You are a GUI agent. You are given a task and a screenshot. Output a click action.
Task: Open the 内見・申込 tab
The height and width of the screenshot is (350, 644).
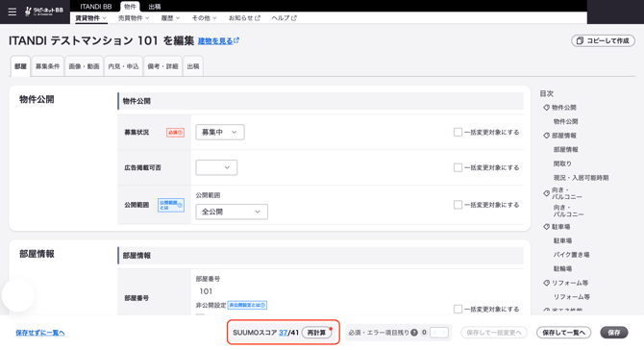(x=123, y=66)
